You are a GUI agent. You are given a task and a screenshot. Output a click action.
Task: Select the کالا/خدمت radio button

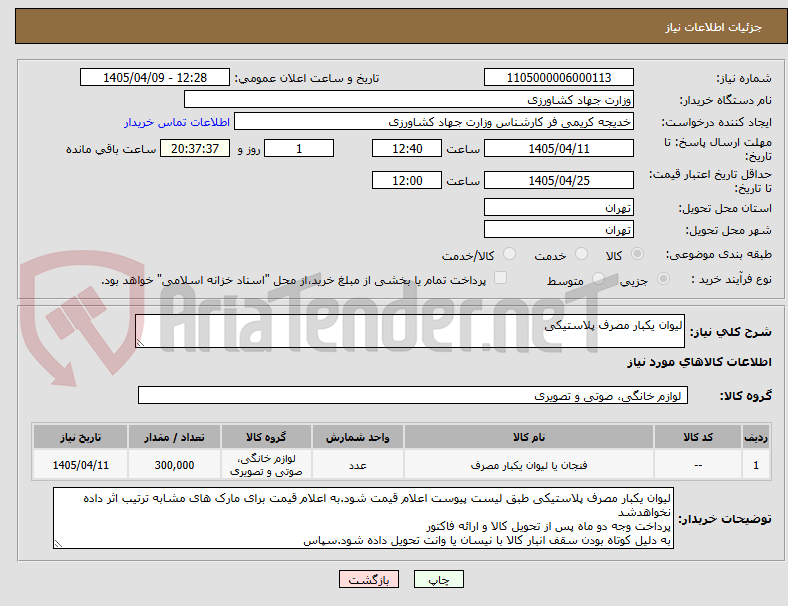click(x=510, y=254)
